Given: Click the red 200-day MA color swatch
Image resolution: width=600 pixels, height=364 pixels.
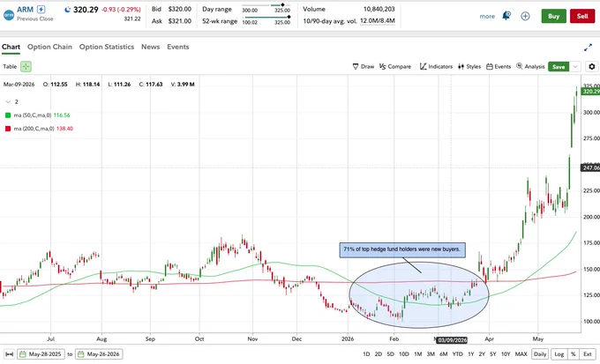Looking at the screenshot, I should click(8, 129).
